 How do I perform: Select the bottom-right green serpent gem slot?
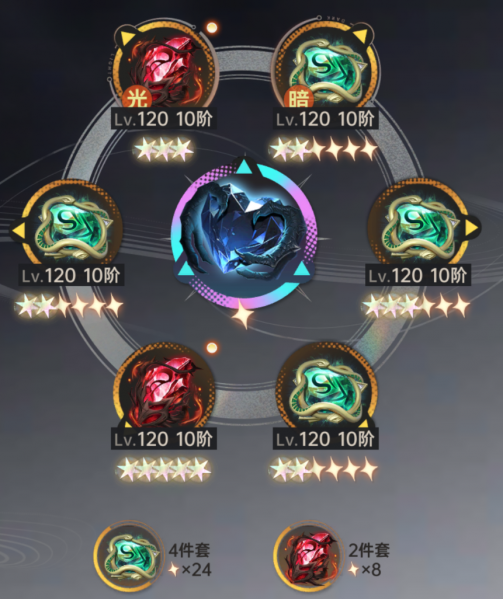tap(325, 390)
